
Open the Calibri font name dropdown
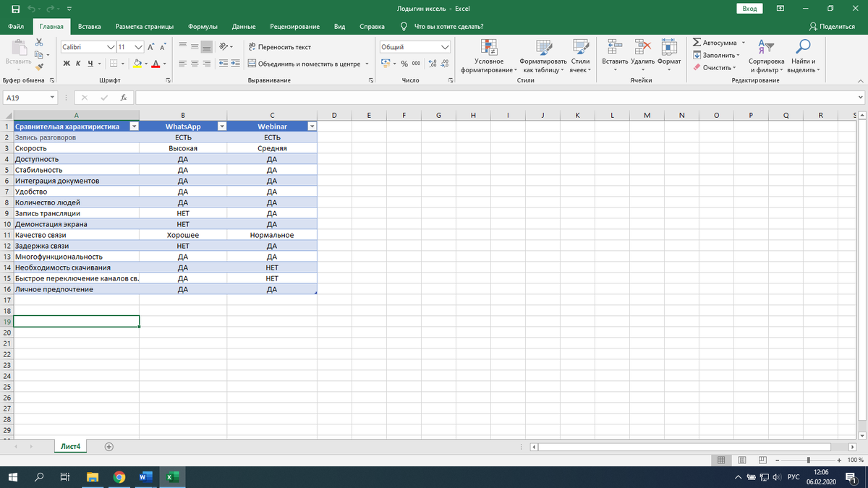pos(111,46)
